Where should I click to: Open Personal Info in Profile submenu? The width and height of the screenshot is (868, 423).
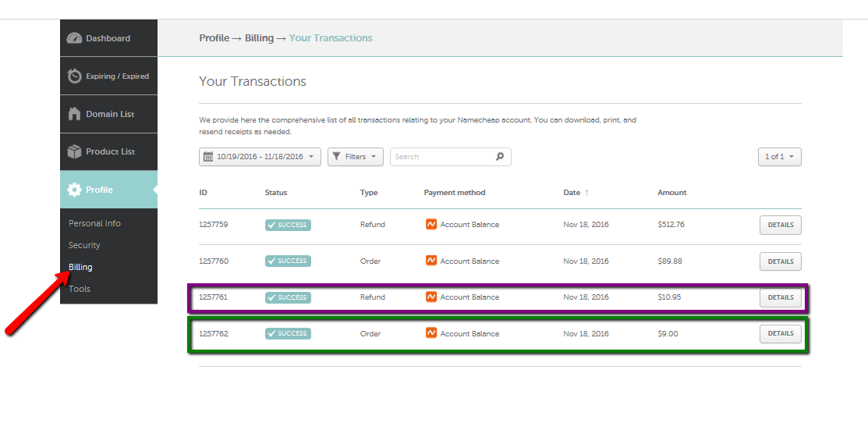pos(94,223)
